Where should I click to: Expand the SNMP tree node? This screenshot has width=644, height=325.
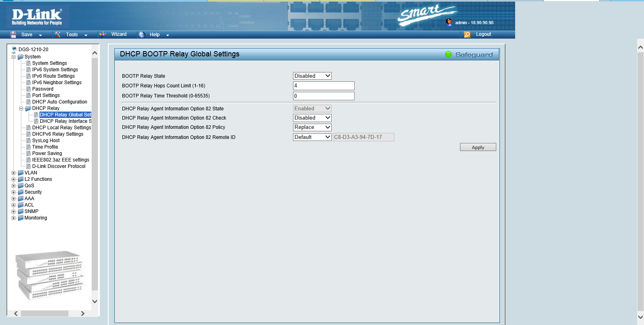click(13, 211)
